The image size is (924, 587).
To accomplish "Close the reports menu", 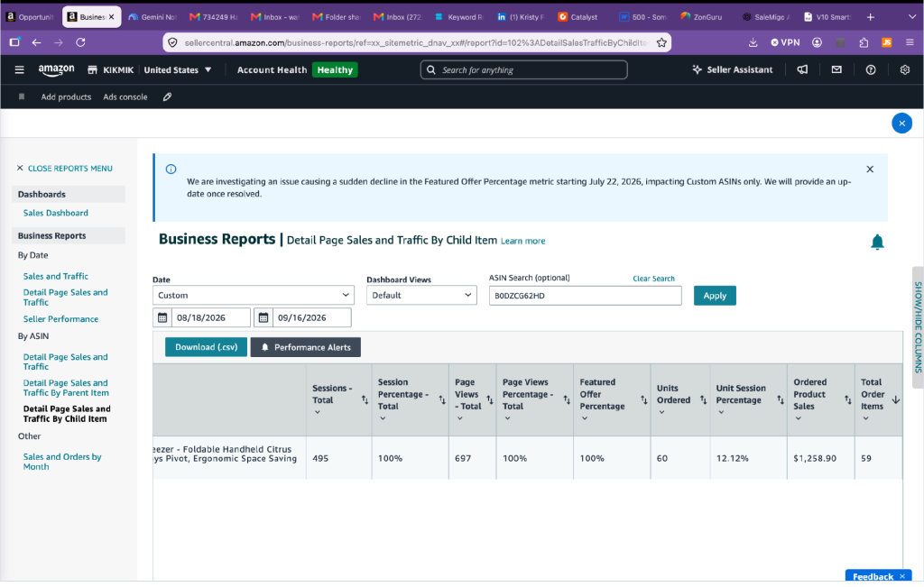I will pos(64,169).
